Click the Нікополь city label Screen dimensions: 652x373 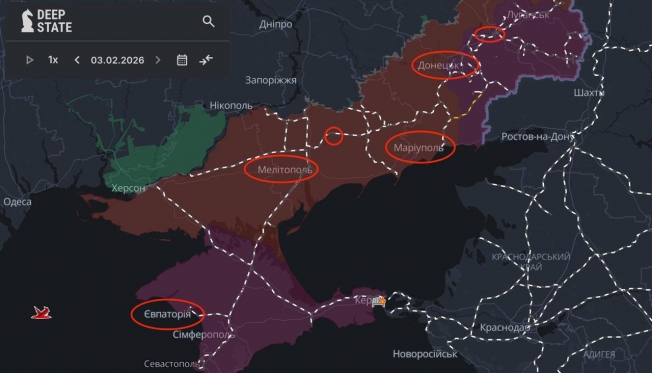[x=231, y=106]
